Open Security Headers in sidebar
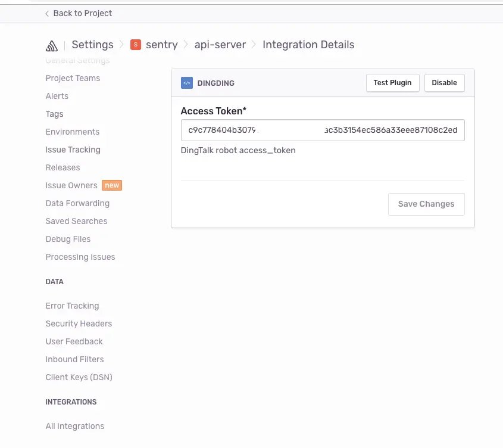 [x=79, y=323]
